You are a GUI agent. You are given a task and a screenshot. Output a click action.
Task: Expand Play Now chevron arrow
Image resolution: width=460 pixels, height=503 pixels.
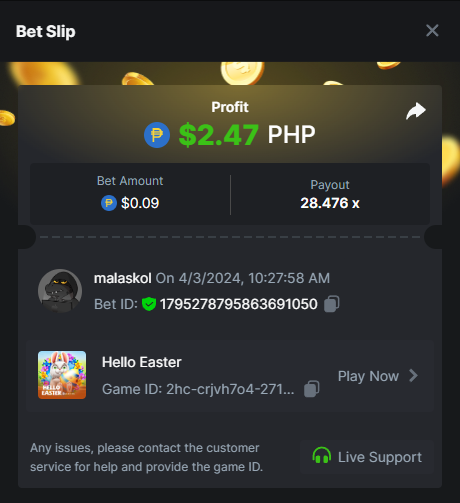pyautogui.click(x=414, y=376)
